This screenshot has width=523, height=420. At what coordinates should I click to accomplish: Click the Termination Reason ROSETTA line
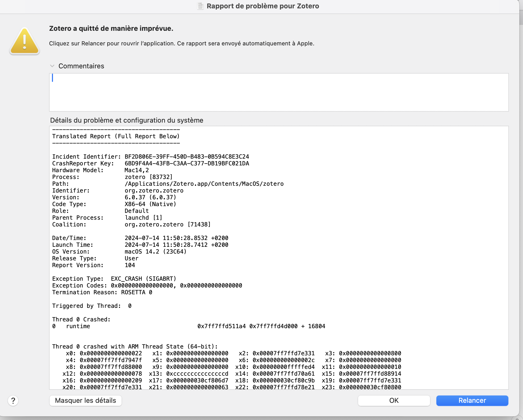[102, 292]
